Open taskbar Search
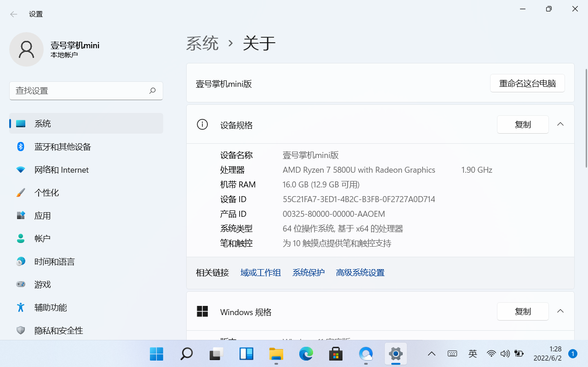Image resolution: width=588 pixels, height=367 pixels. pos(186,354)
